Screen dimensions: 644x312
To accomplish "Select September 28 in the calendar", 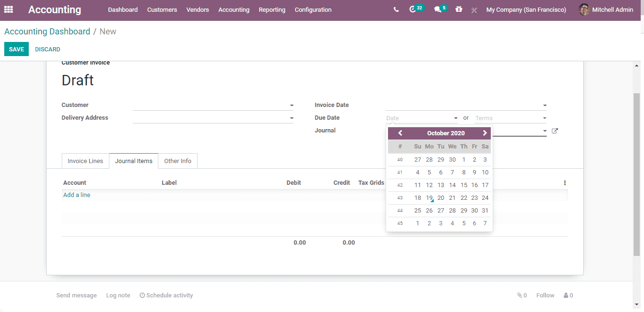I will pos(429,160).
